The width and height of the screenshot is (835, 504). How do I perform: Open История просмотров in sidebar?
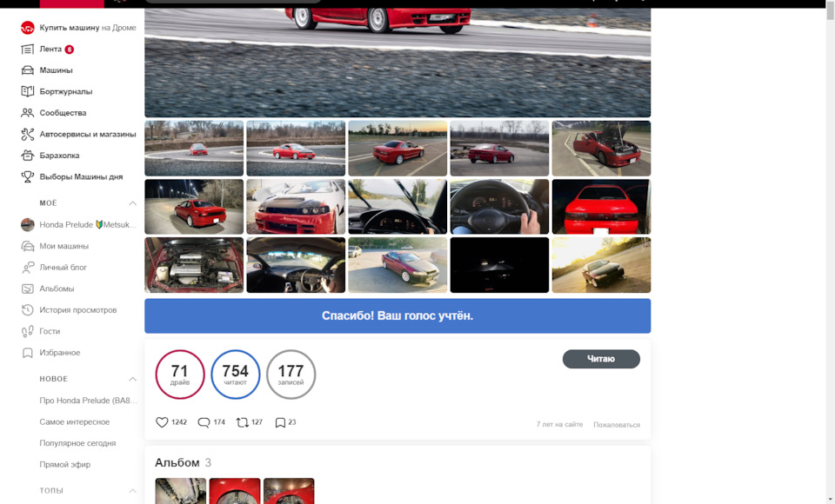[x=77, y=310]
